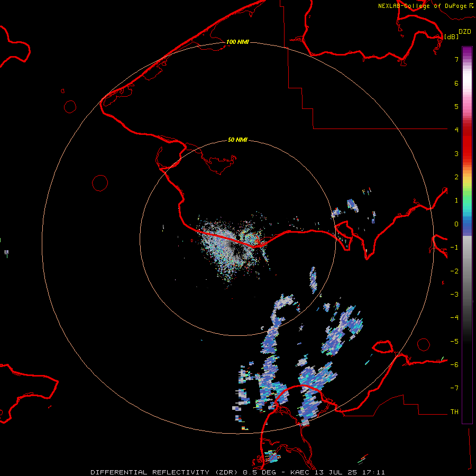Click the 50 NMI range ring label
The image size is (476, 476).
tap(237, 140)
